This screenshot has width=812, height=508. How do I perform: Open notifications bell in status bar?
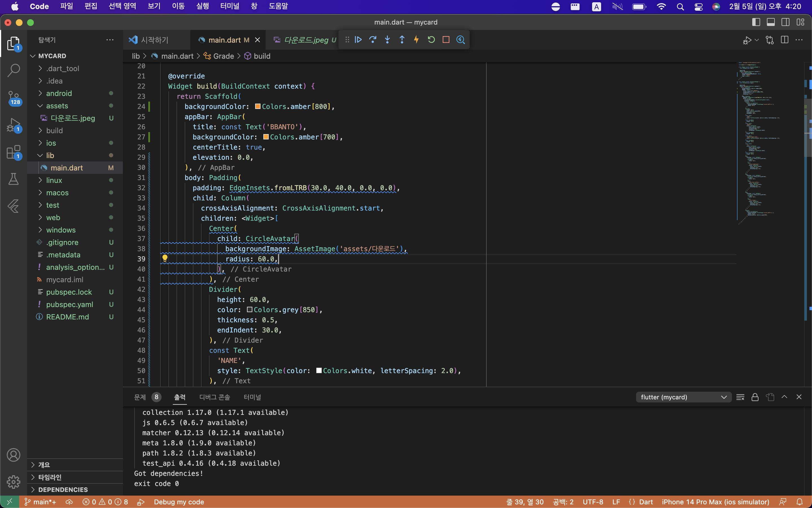point(800,502)
